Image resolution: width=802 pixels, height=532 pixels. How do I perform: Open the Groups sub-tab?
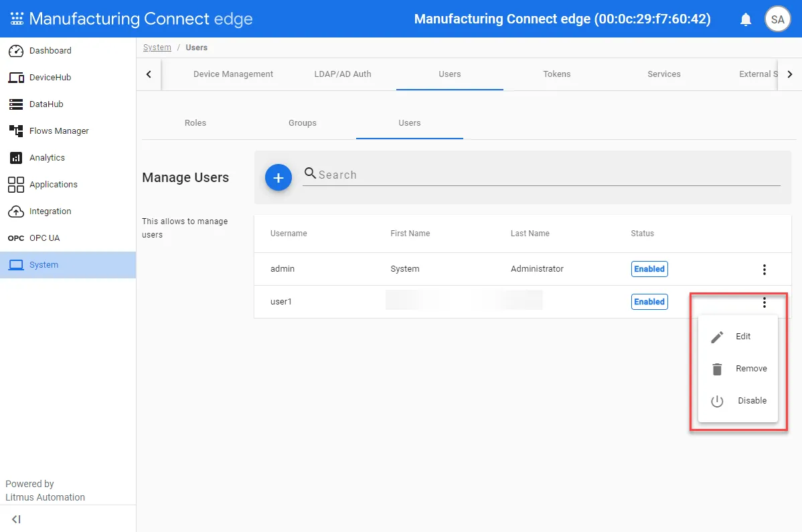(303, 123)
